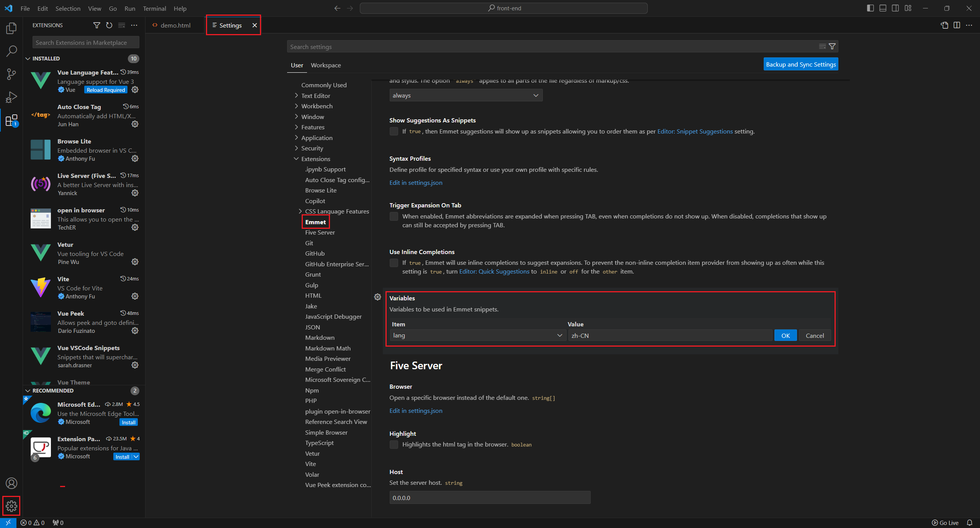Open the 'always' dropdown
The height and width of the screenshot is (528, 980).
coord(466,95)
